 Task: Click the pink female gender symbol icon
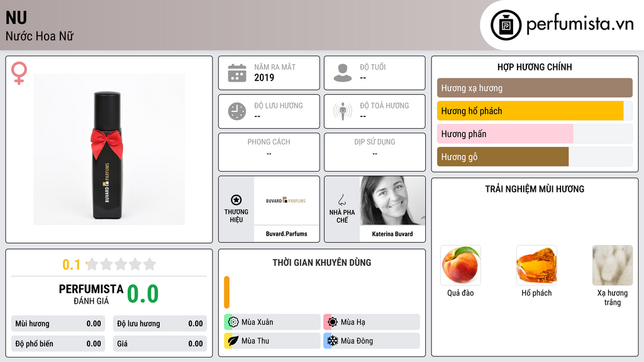[x=19, y=73]
